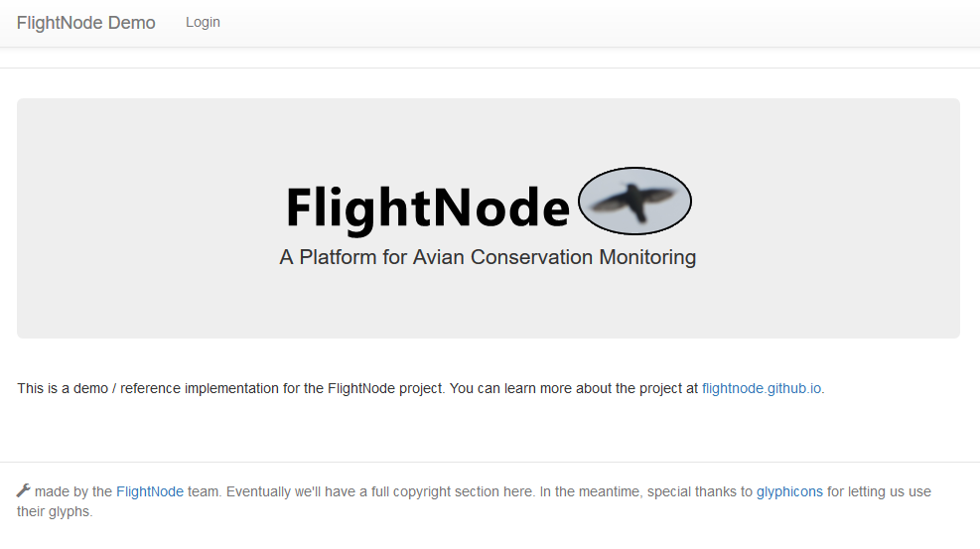Click the flying bird oval logo

(x=634, y=202)
